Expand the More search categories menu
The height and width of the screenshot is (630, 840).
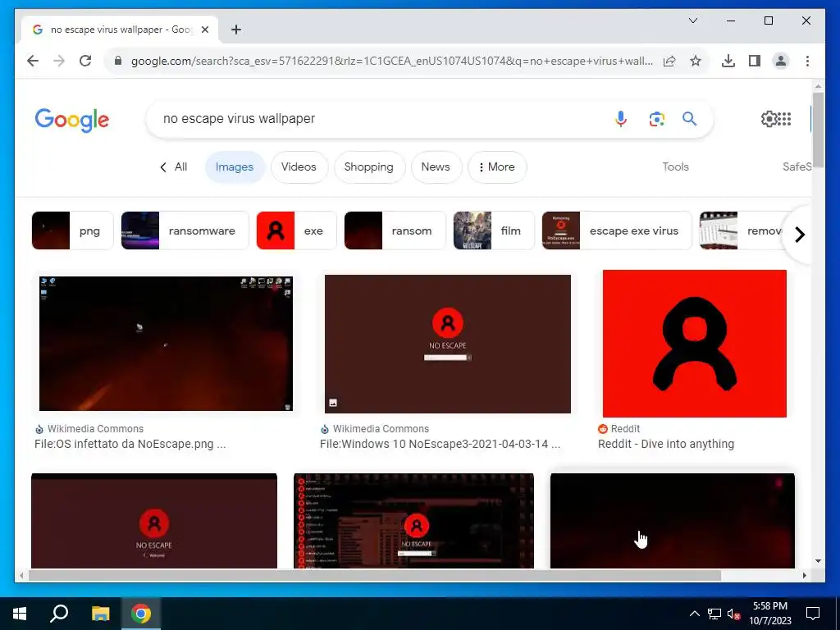point(496,167)
